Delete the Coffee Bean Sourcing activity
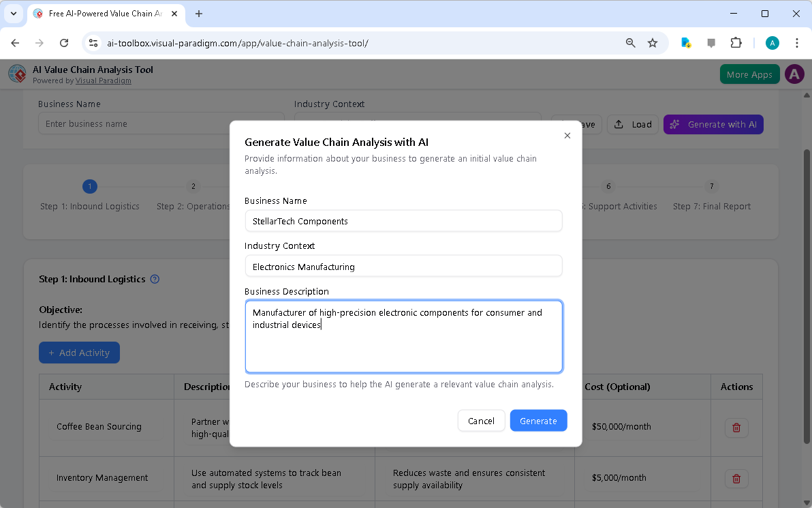The height and width of the screenshot is (508, 812). [x=736, y=427]
